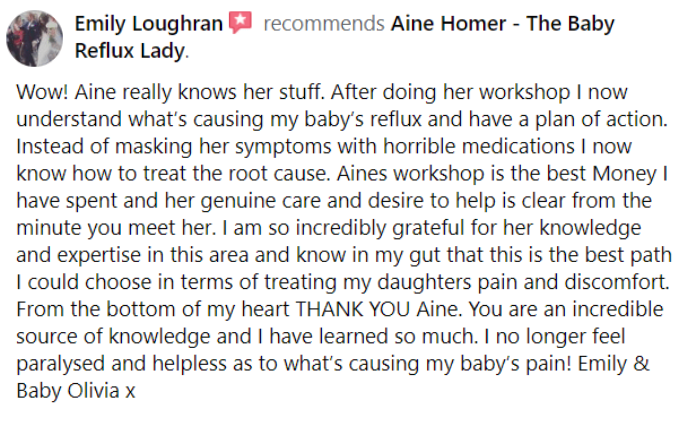697x423 pixels.
Task: Click the grey word recommends
Action: point(324,24)
